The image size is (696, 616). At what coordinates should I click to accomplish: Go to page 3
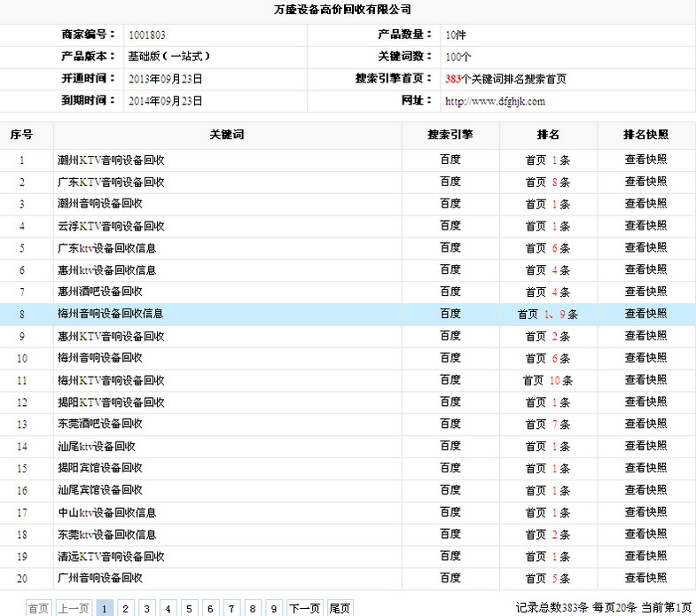tap(147, 608)
